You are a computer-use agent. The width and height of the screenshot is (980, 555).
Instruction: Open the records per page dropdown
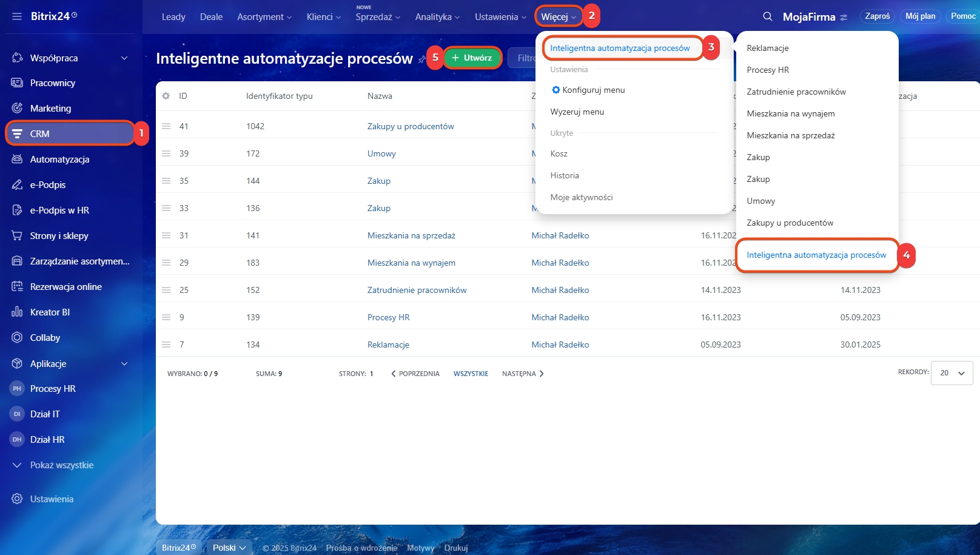[x=951, y=373]
